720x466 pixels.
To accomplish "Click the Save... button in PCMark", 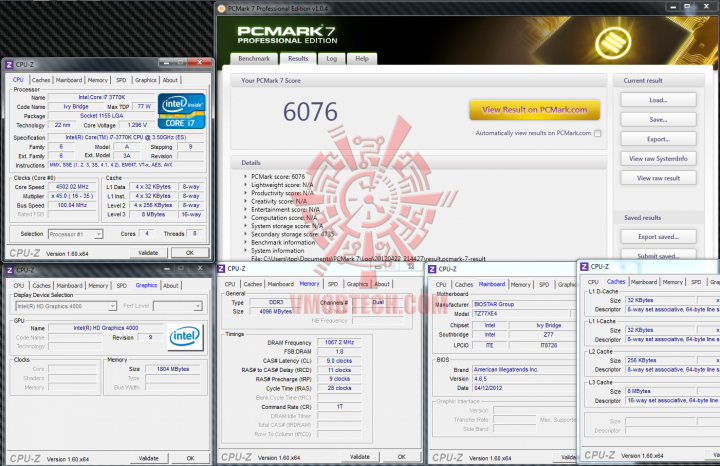I will point(658,120).
